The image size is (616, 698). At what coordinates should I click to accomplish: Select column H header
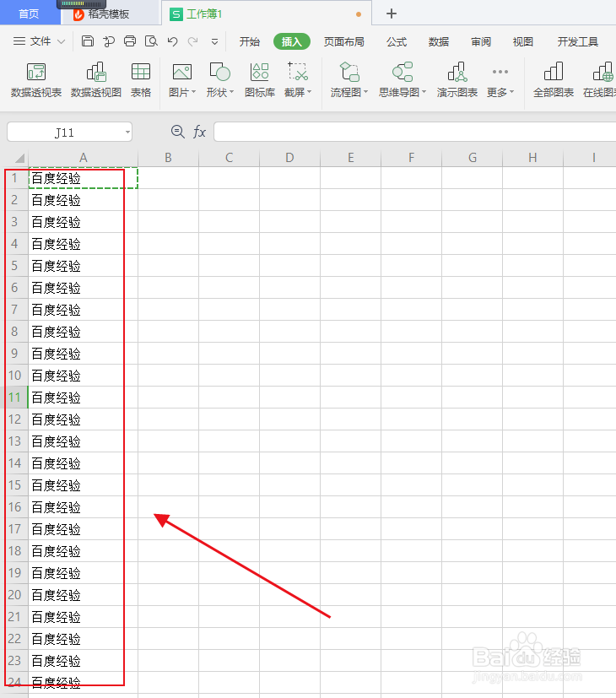tap(532, 158)
